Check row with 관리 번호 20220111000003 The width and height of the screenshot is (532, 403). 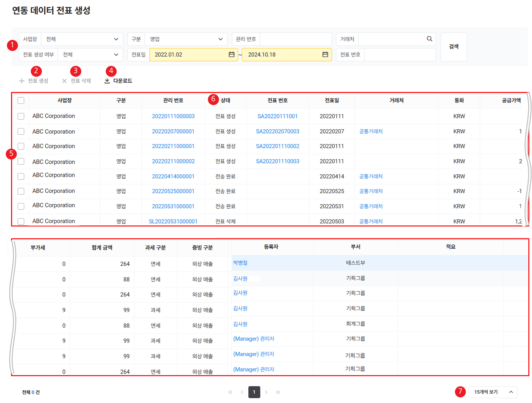[21, 116]
